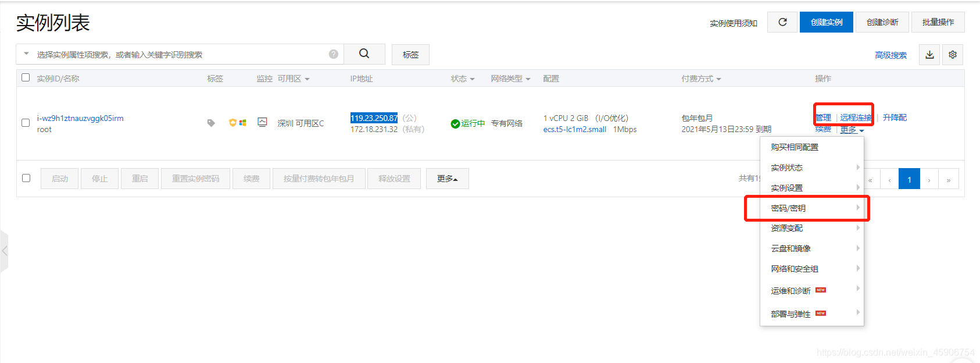The width and height of the screenshot is (980, 363).
Task: Go to next page arrow
Action: pos(929,179)
